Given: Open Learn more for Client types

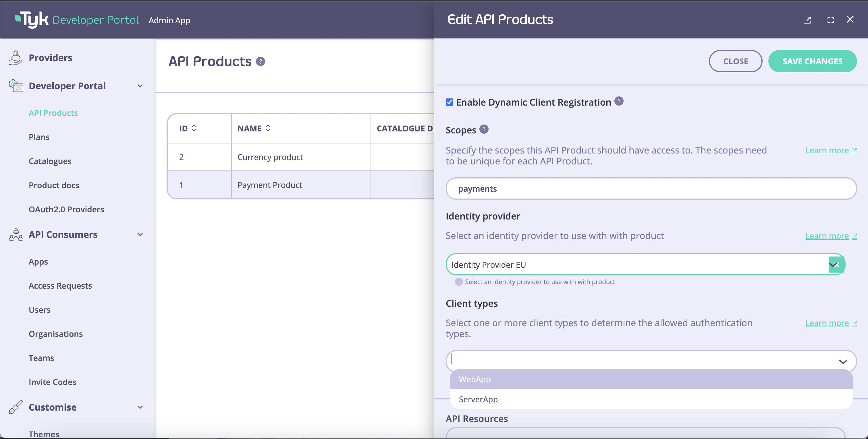Looking at the screenshot, I should click(x=828, y=323).
